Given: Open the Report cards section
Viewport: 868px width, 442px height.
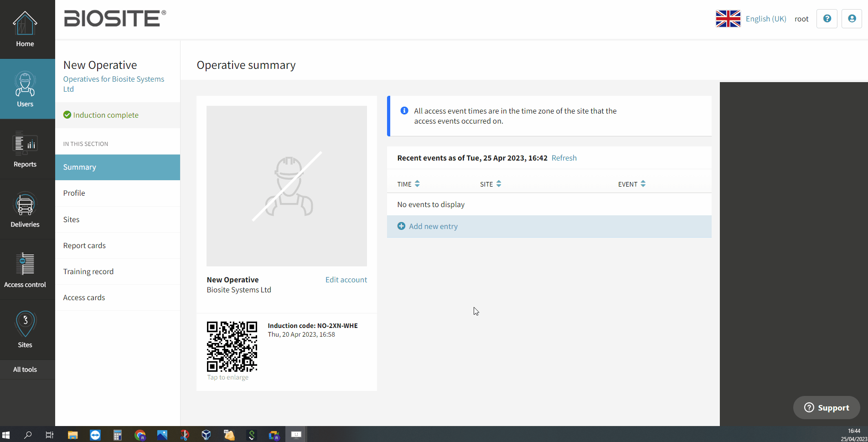Looking at the screenshot, I should (118, 245).
